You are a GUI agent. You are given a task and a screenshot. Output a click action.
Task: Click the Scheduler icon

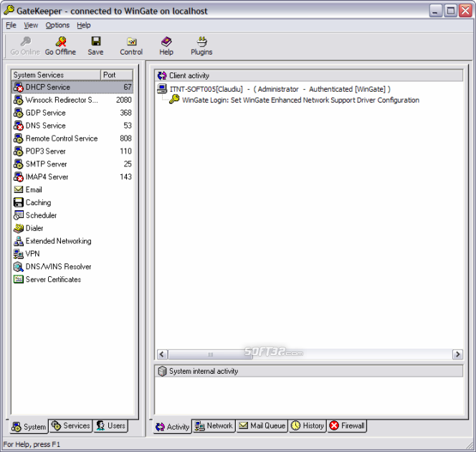pos(19,215)
